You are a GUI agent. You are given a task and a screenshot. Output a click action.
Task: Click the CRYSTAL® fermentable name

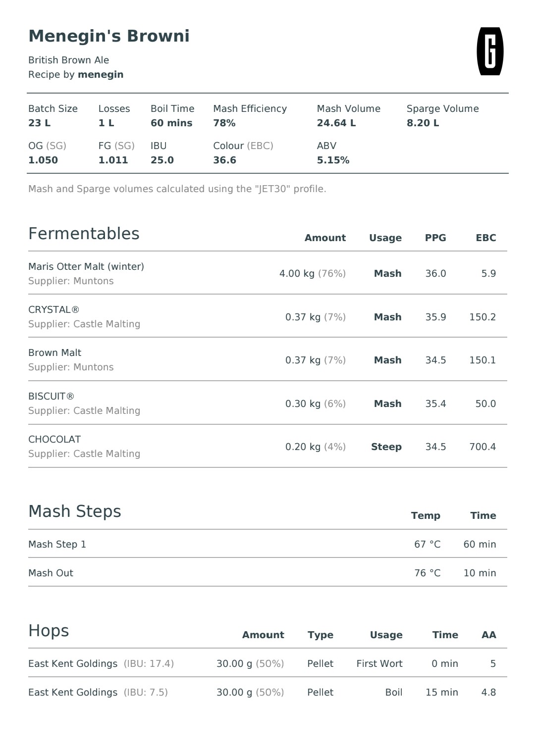click(53, 309)
